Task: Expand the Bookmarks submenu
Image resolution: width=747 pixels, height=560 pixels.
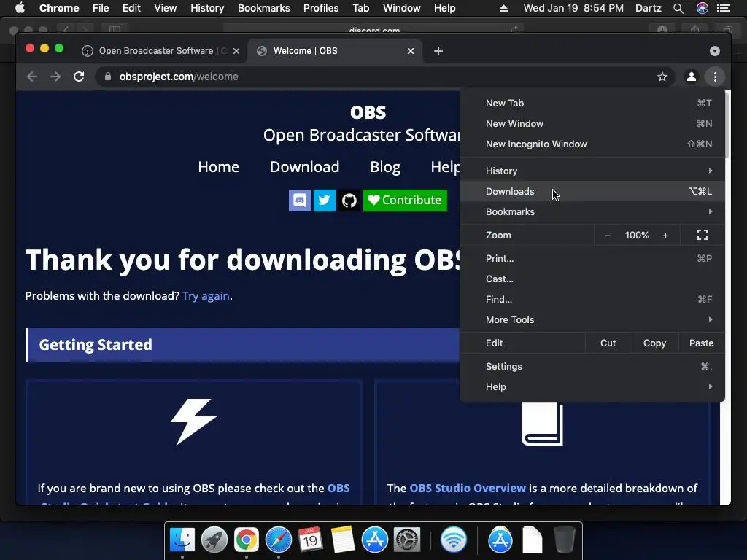Action: (x=592, y=211)
